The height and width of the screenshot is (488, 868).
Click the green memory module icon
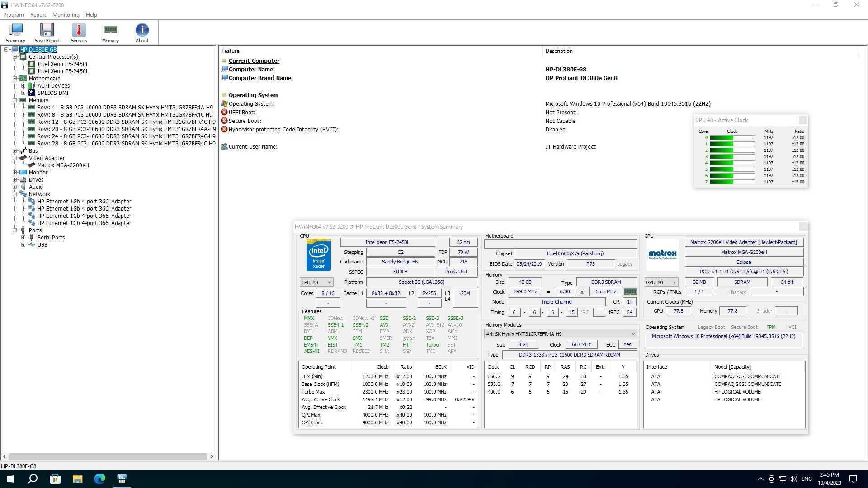[630, 292]
